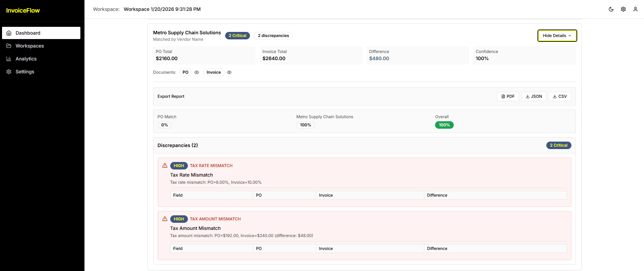Click the Workspaces folder icon in sidebar
This screenshot has width=644, height=271.
[9, 46]
